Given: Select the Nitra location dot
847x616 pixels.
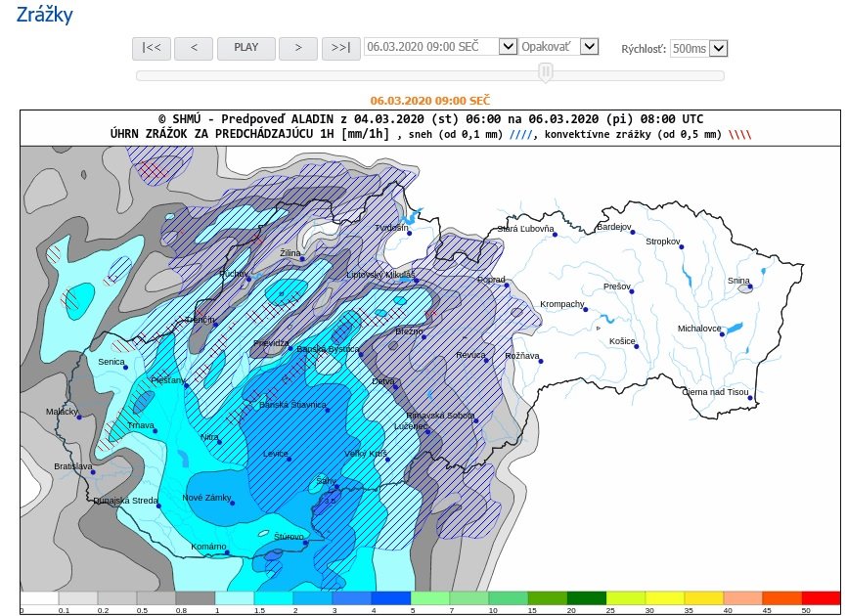Looking at the screenshot, I should [220, 443].
